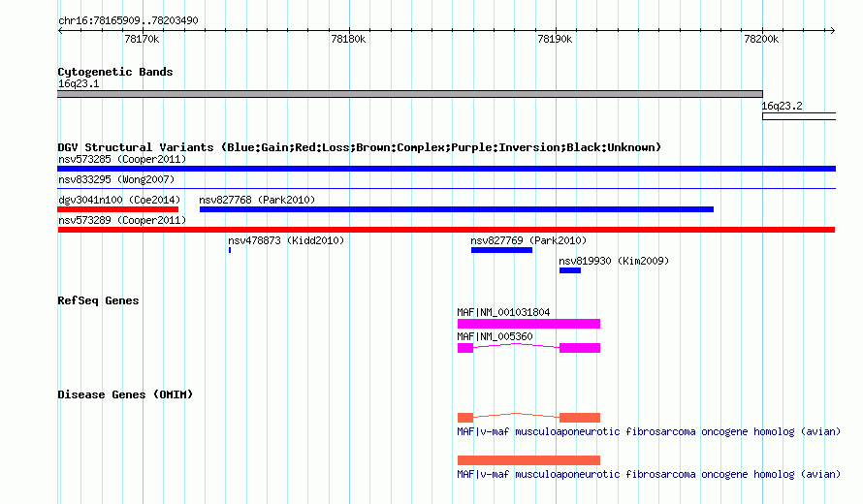Click the left arrow end of ruler
This screenshot has height=504, width=863.
[x=60, y=30]
